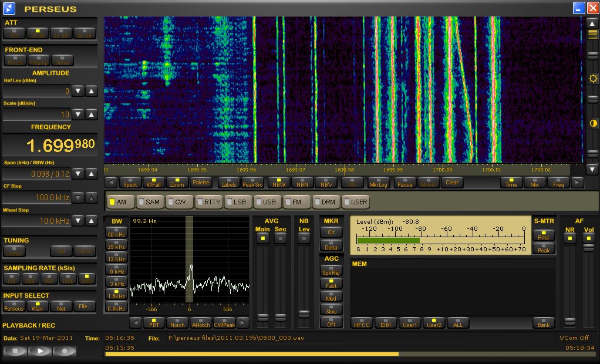Open the Palette options
The image size is (600, 364).
(x=201, y=183)
